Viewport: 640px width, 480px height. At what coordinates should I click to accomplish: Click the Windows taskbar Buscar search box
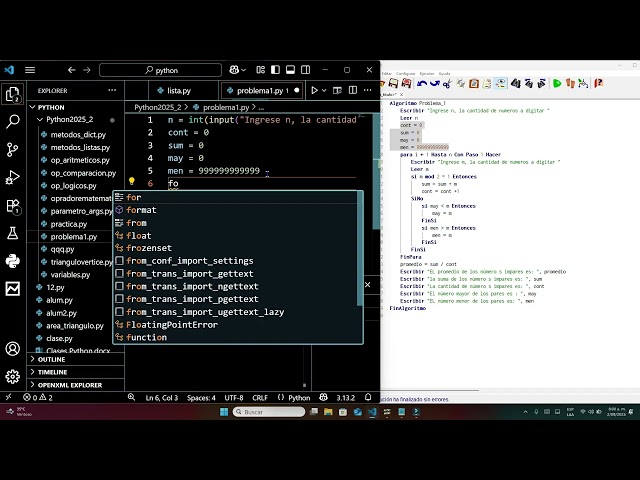[269, 412]
